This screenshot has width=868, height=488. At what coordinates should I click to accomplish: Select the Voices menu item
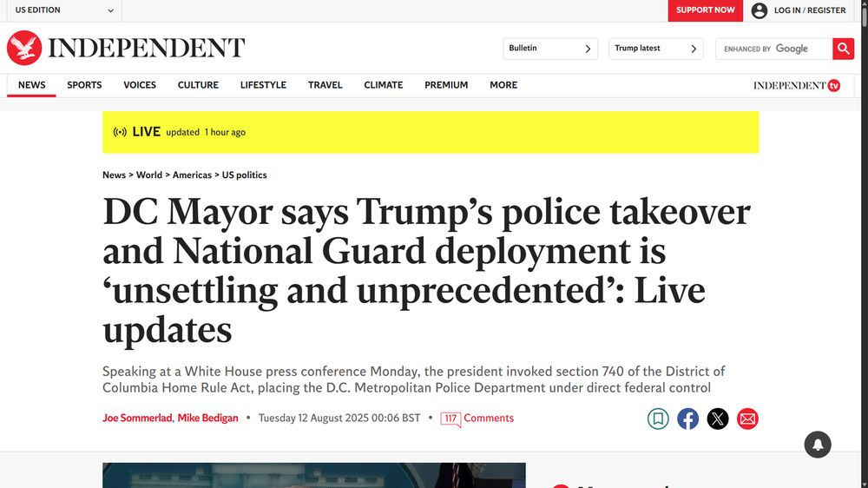pos(140,85)
